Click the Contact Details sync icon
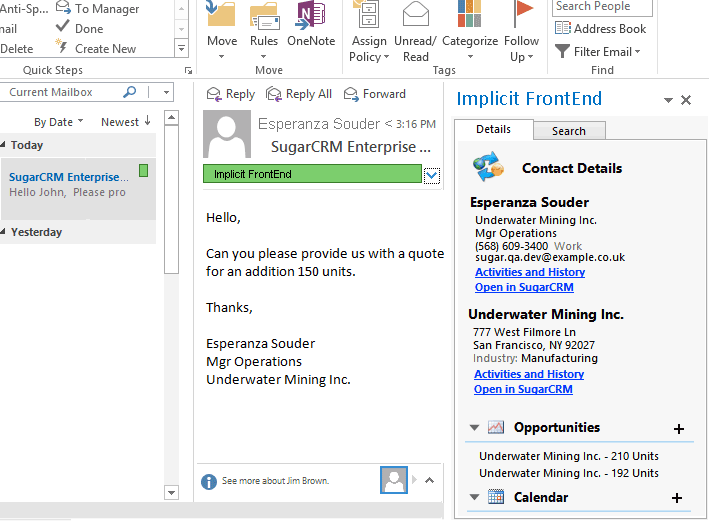Image resolution: width=709 pixels, height=521 pixels. (488, 166)
